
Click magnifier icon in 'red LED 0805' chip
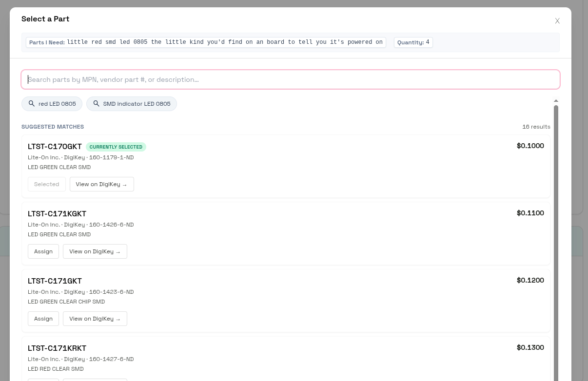tap(32, 104)
